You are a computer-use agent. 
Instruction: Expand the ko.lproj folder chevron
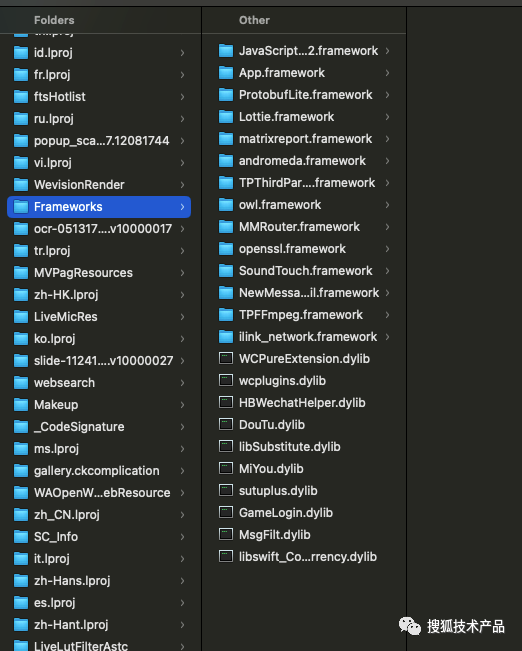click(x=182, y=339)
